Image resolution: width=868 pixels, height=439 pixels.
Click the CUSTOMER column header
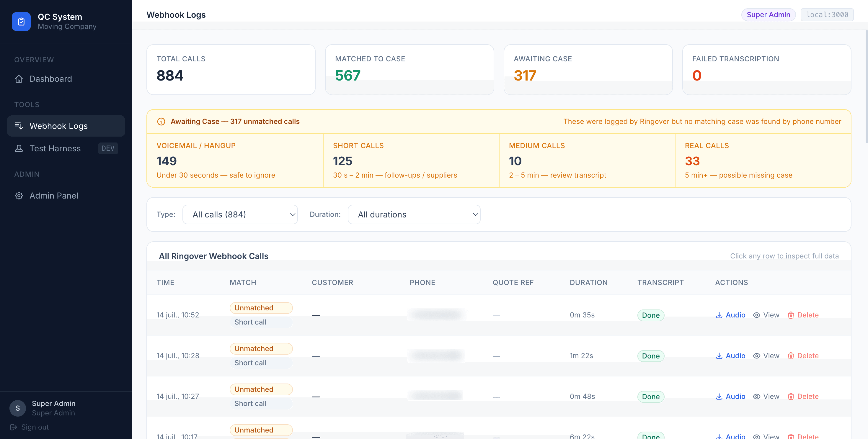(332, 282)
